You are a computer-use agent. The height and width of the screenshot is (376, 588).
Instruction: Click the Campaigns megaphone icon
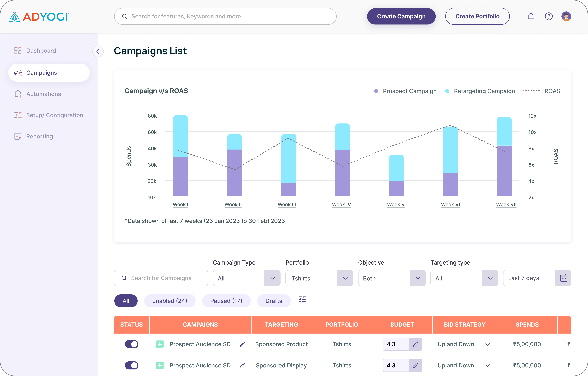point(18,73)
